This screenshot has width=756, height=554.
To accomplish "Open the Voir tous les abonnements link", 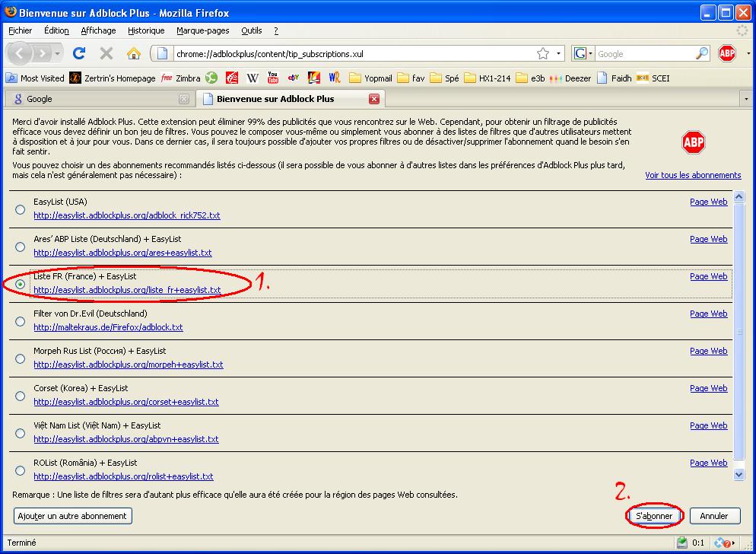I will 694,175.
